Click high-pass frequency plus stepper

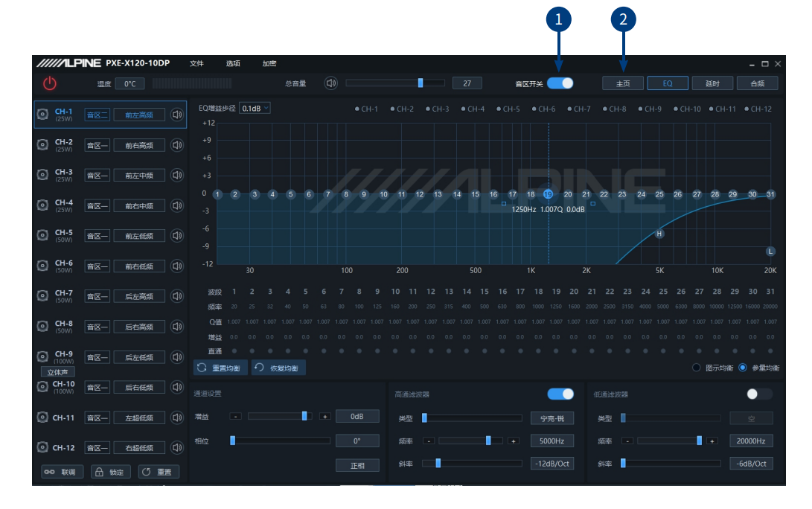514,441
